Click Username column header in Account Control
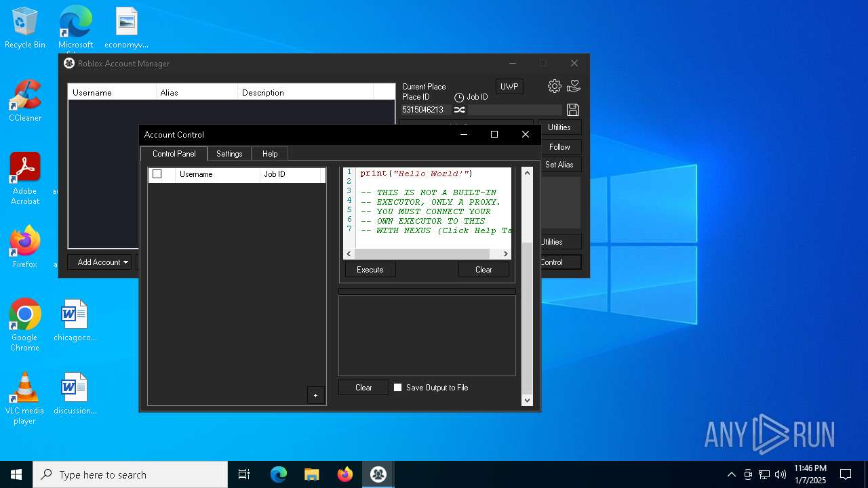 (x=218, y=174)
